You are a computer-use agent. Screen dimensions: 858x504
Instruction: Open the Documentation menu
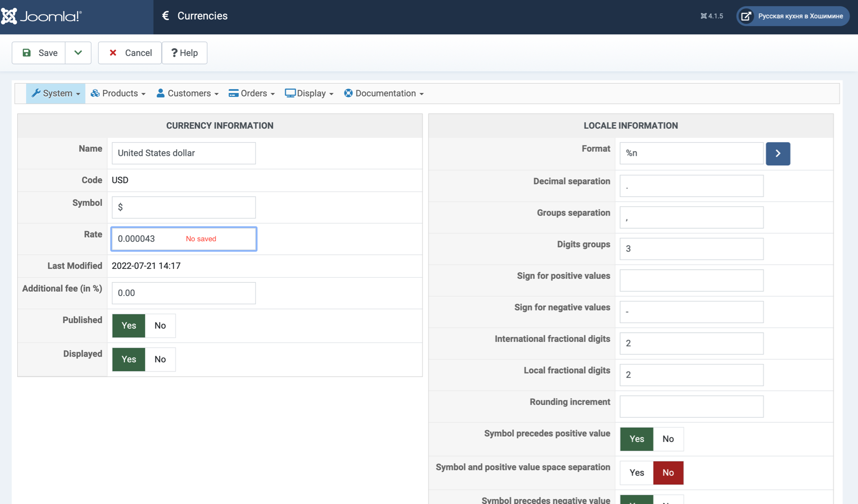click(x=384, y=93)
